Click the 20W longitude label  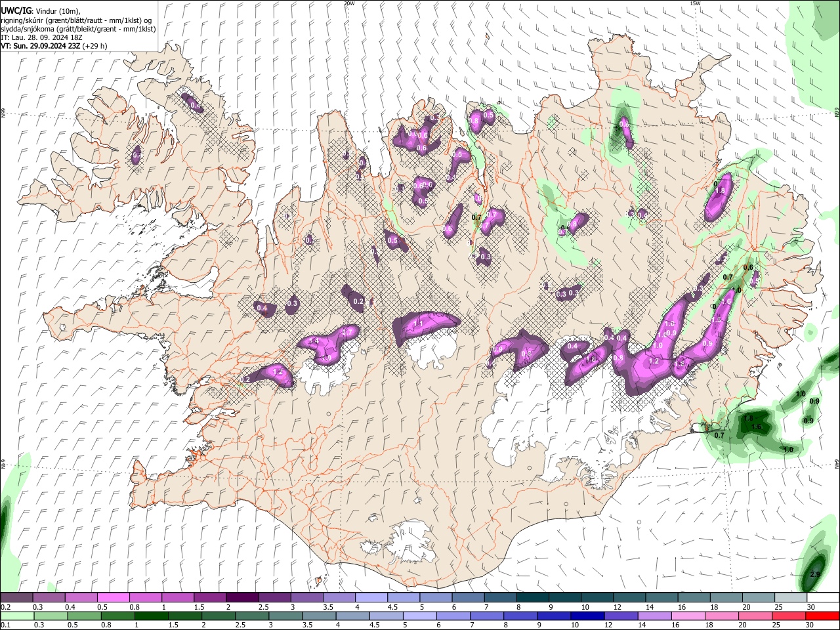[x=349, y=3]
